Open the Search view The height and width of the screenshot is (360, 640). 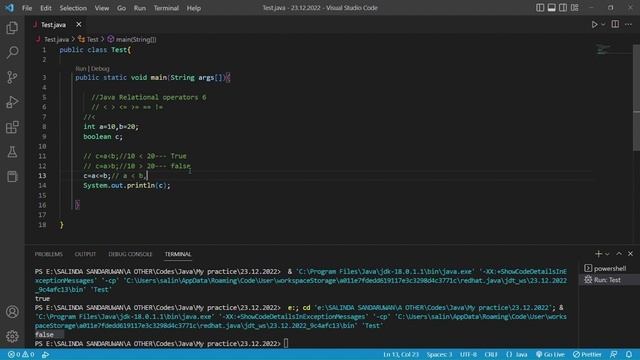click(x=12, y=52)
